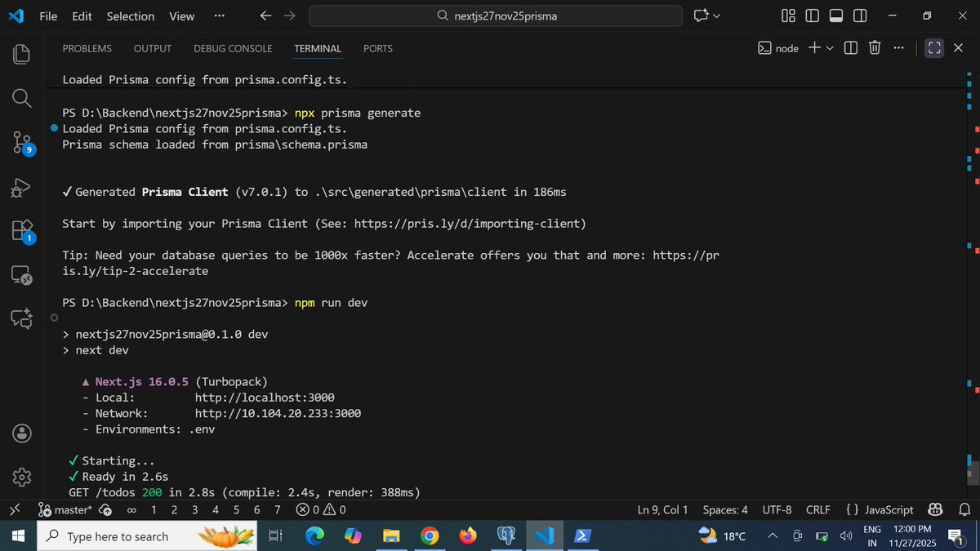Image resolution: width=980 pixels, height=551 pixels.
Task: Open the new terminal profile dropdown chevron
Action: [830, 48]
